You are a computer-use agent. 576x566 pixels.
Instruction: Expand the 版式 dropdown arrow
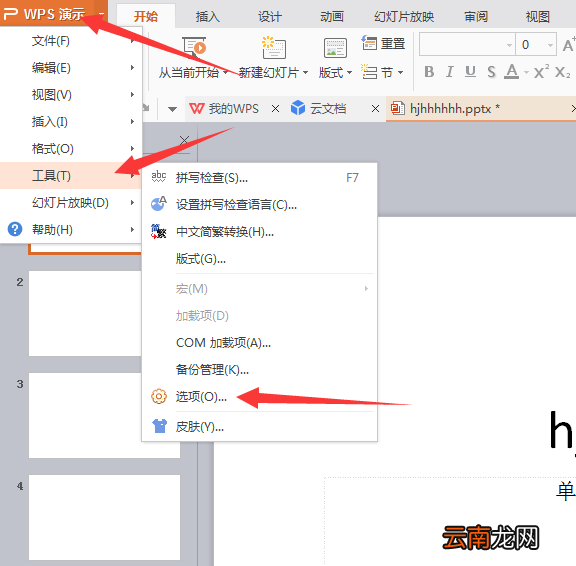coord(349,73)
